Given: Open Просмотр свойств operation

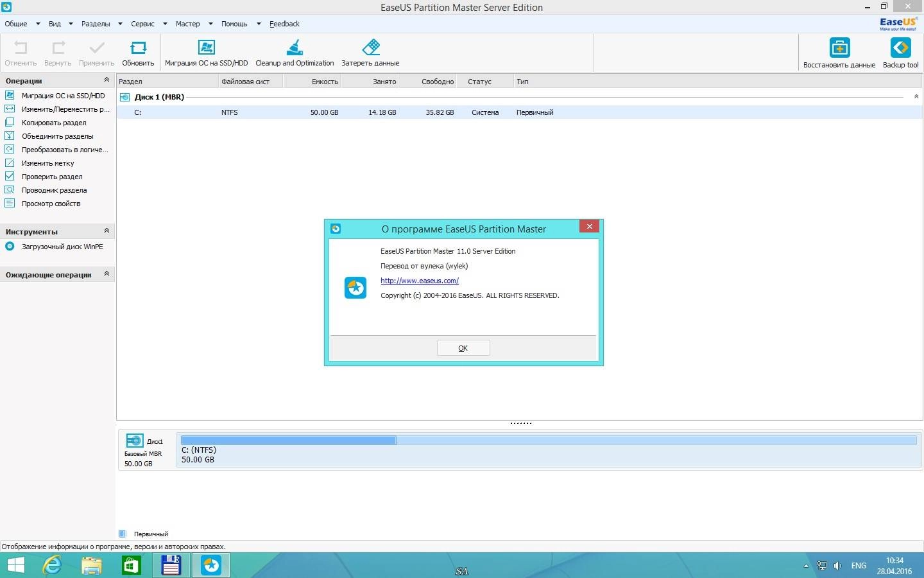Looking at the screenshot, I should coord(51,204).
